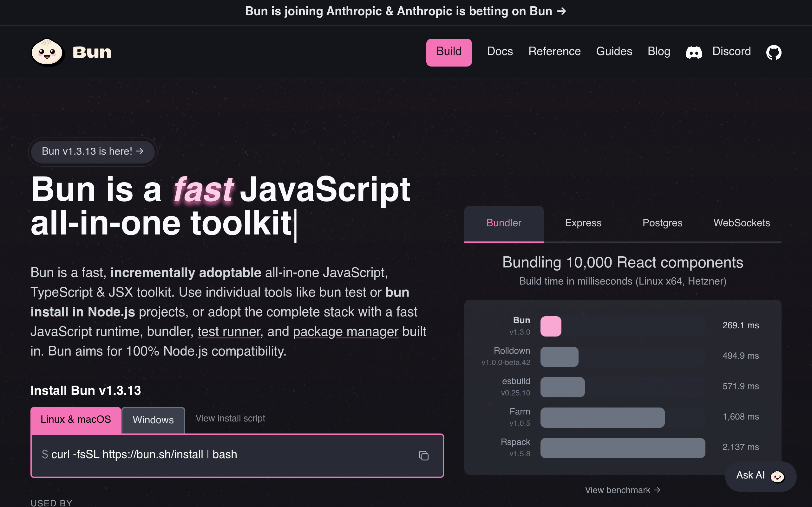The image size is (812, 507).
Task: Go to the Reference page
Action: pos(554,51)
